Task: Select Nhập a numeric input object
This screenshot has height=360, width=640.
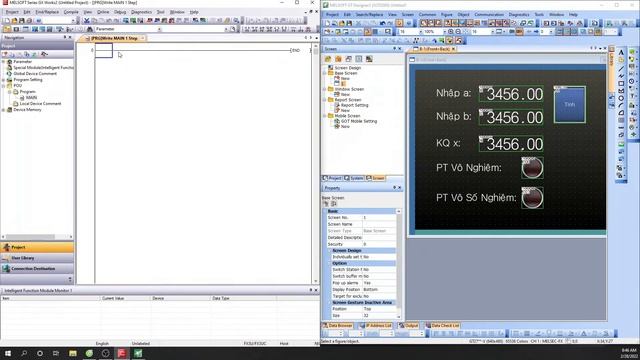Action: (x=511, y=94)
